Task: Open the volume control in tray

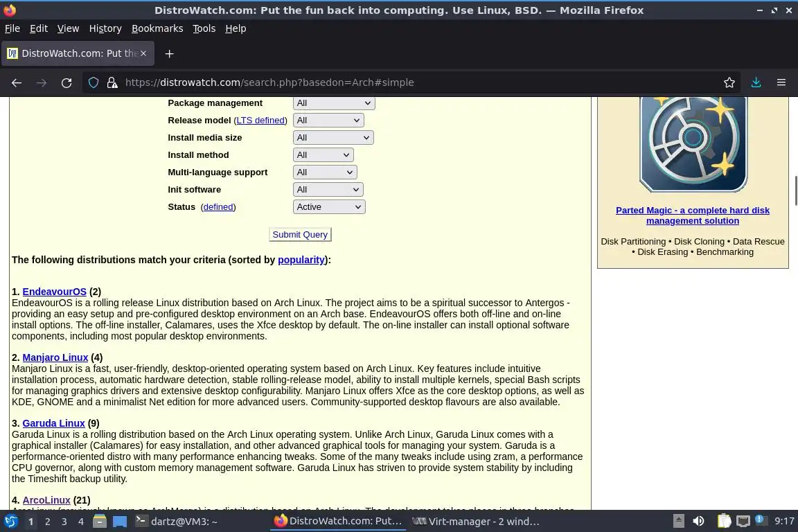Action: pyautogui.click(x=699, y=522)
